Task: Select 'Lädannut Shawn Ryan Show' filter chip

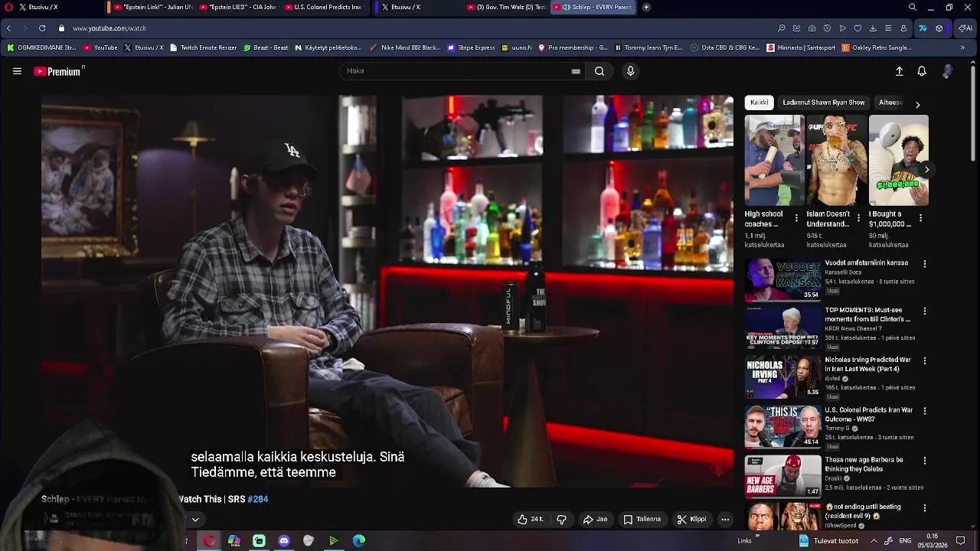Action: point(823,103)
